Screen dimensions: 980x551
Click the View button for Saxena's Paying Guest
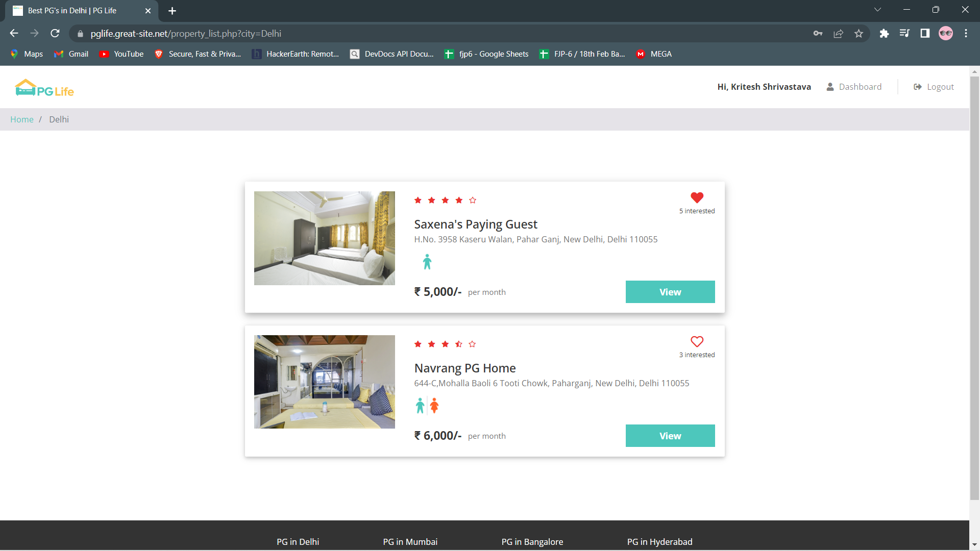tap(670, 291)
